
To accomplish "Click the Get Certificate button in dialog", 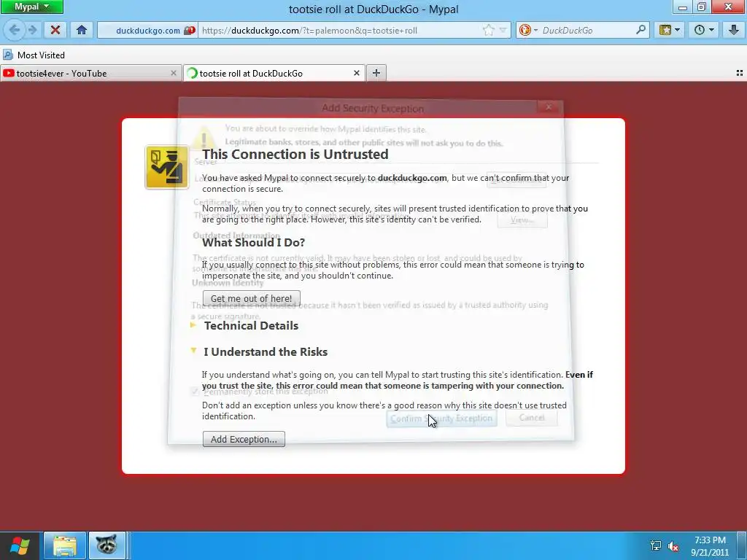I will (516, 180).
